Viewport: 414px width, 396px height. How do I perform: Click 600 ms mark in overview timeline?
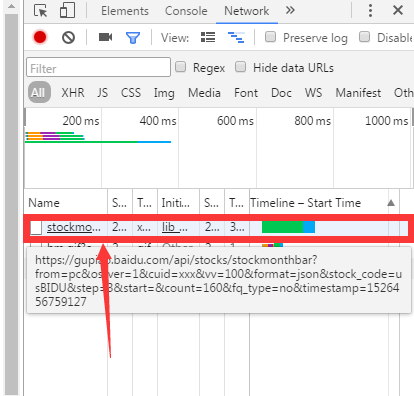coord(235,121)
